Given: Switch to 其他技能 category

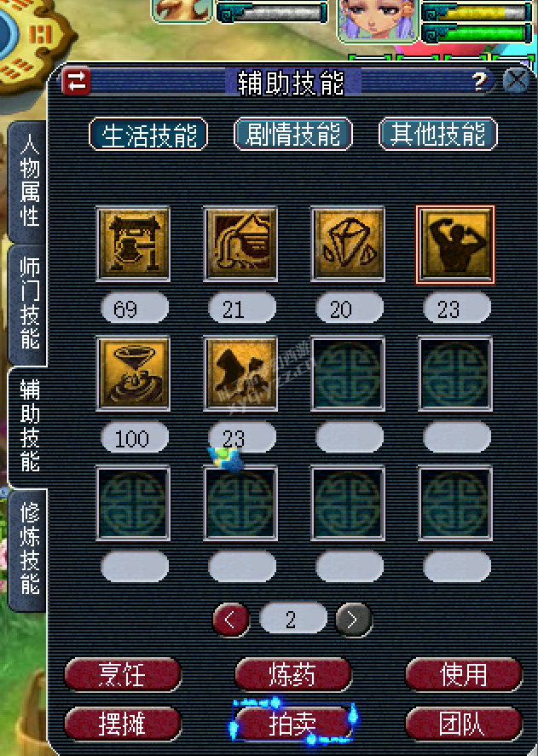Looking at the screenshot, I should [x=438, y=134].
